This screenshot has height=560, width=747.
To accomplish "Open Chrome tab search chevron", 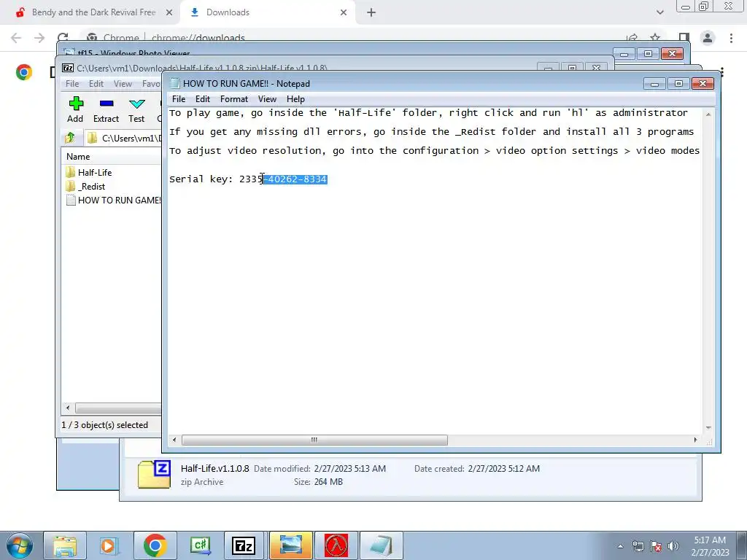I will point(659,12).
